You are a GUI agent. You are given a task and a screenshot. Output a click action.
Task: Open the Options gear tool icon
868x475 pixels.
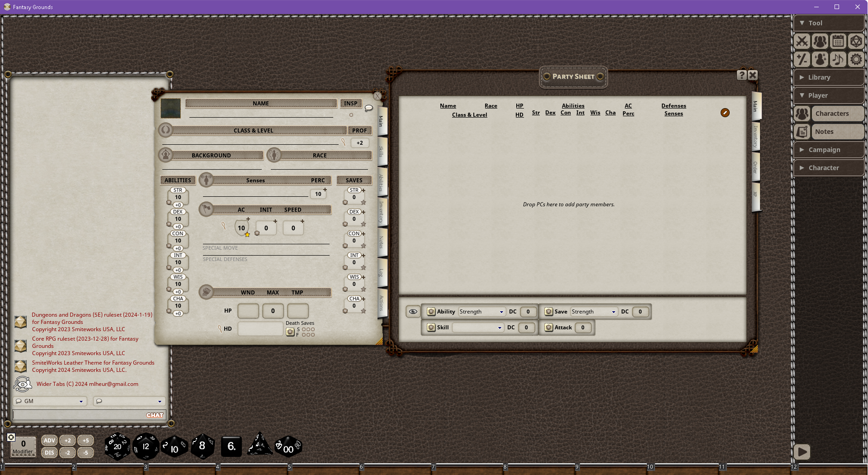tap(856, 59)
